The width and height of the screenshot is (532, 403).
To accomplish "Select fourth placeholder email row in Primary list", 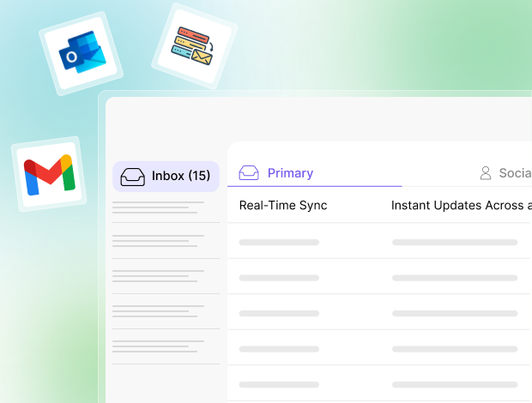I will click(379, 349).
